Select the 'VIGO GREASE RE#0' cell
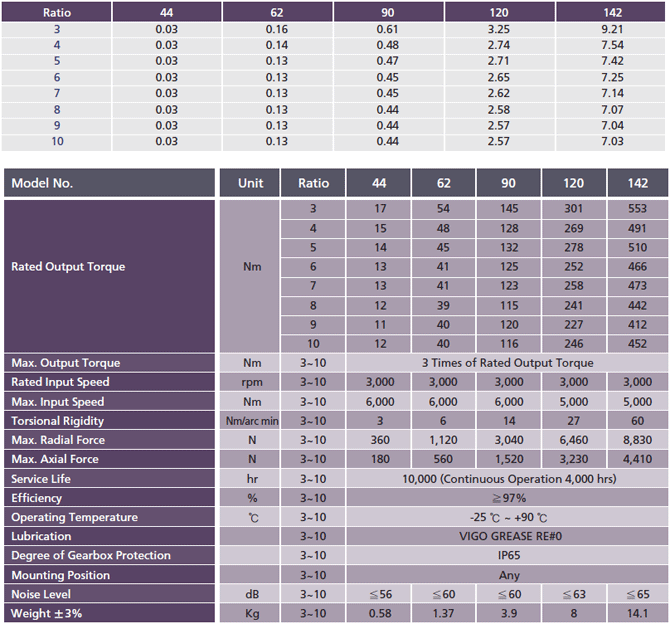The image size is (670, 624). [507, 536]
